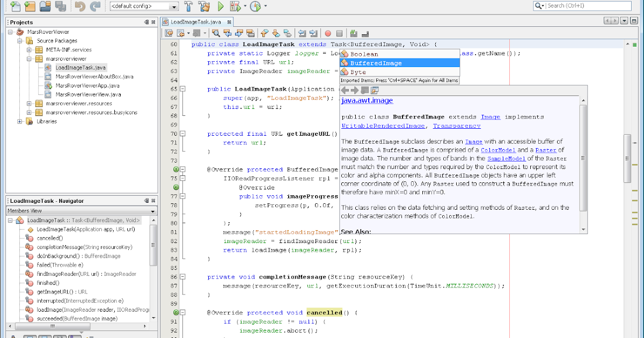Expand the Libraries tree node
The height and width of the screenshot is (338, 644).
point(20,121)
